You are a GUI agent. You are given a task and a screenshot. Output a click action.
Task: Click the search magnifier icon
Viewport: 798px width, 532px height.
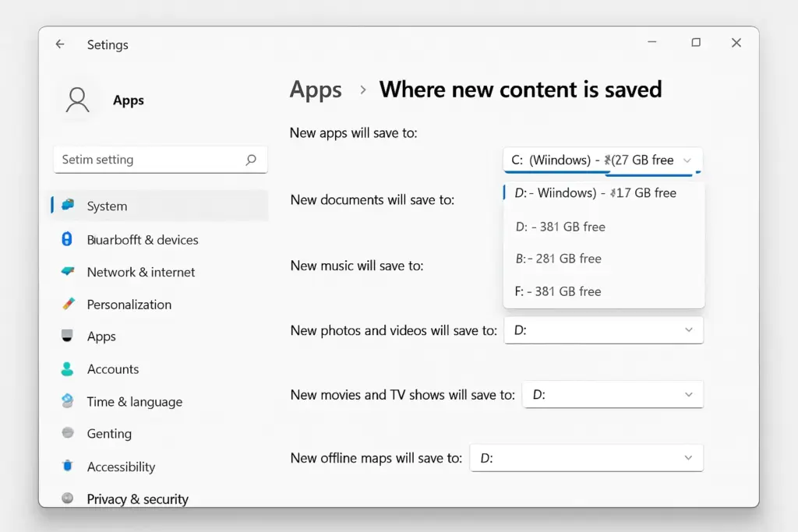[x=251, y=160]
